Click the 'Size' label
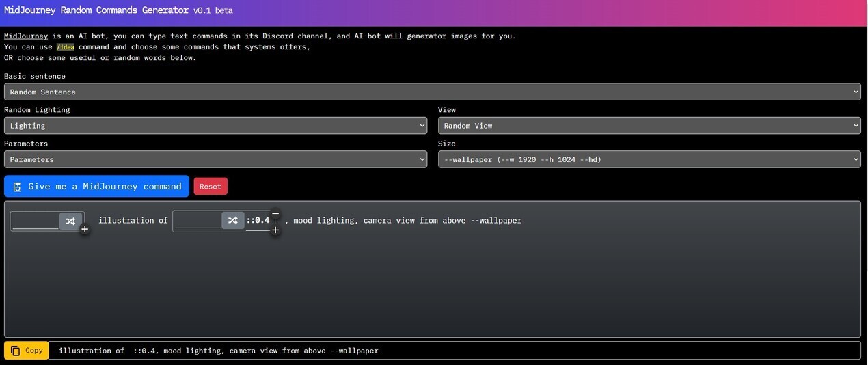 pyautogui.click(x=447, y=144)
